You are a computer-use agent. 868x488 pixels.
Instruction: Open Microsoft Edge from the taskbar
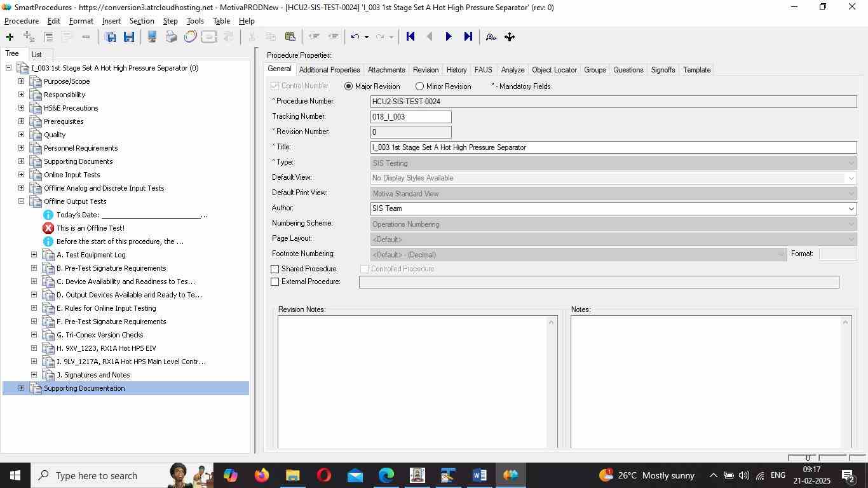386,475
